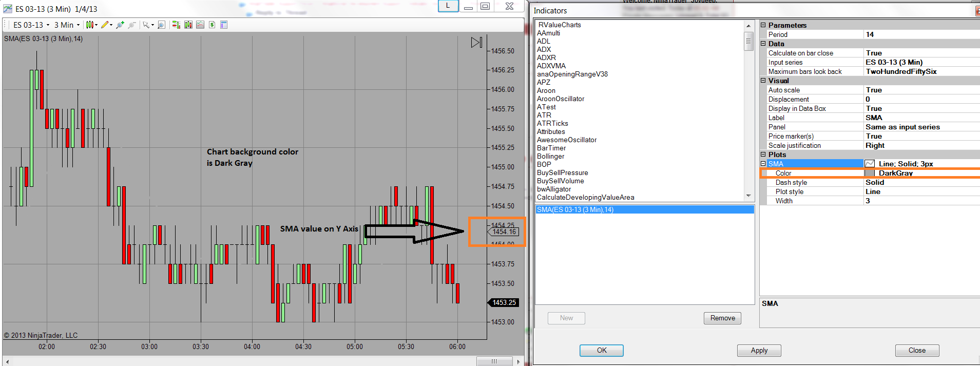Click the chart window icon in title bar

click(x=8, y=9)
